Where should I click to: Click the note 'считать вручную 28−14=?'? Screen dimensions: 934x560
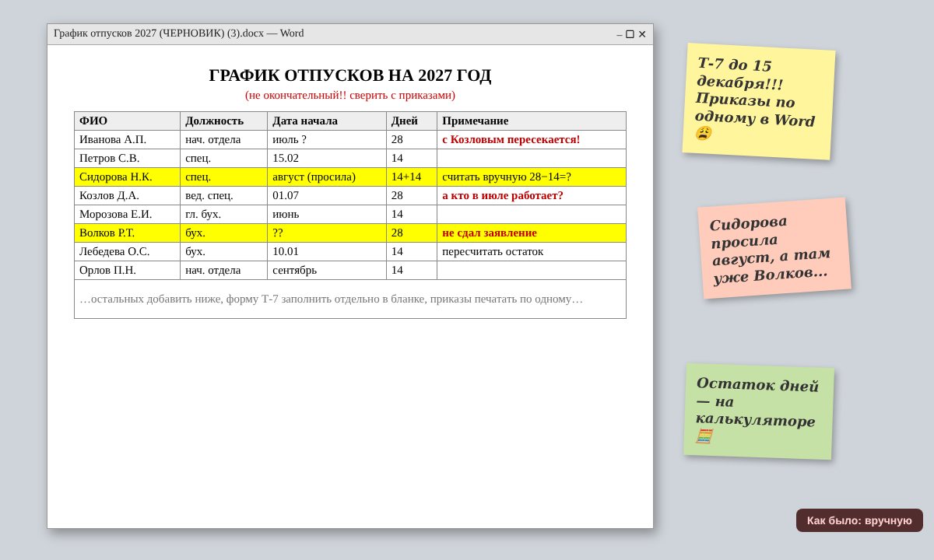tap(507, 177)
